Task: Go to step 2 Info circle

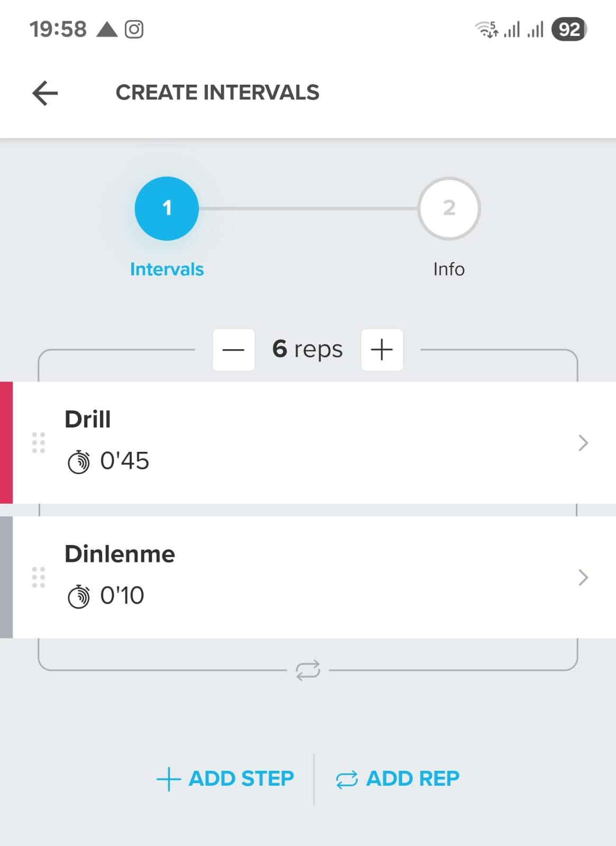Action: pyautogui.click(x=449, y=208)
